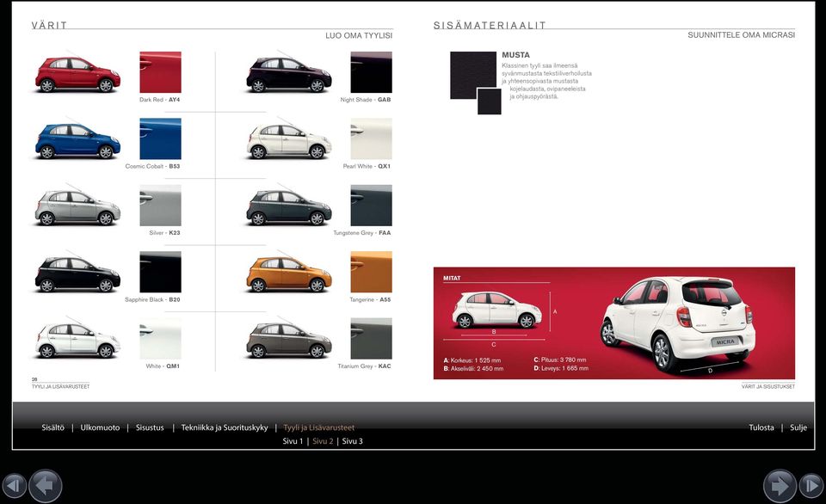Viewport: 826px width, 504px height.
Task: Select the Tangerine A55 paint swatch
Action: (x=372, y=273)
